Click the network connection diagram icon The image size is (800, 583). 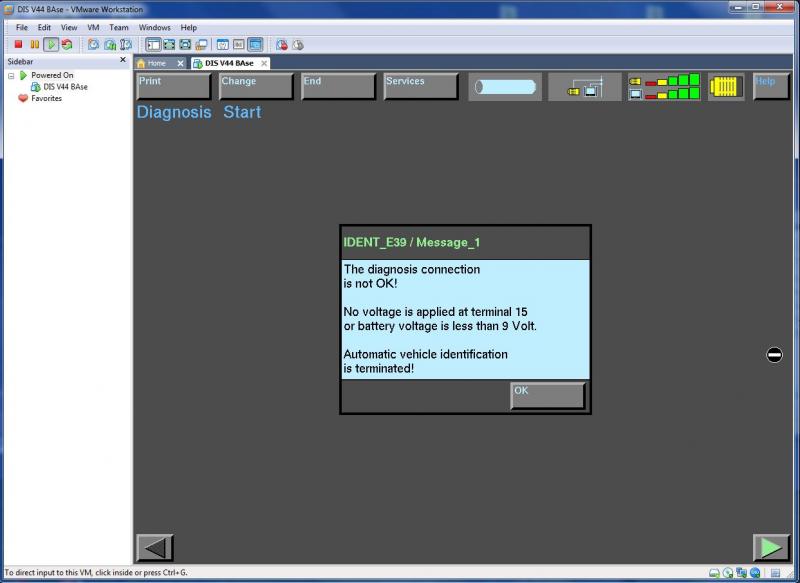(x=584, y=87)
